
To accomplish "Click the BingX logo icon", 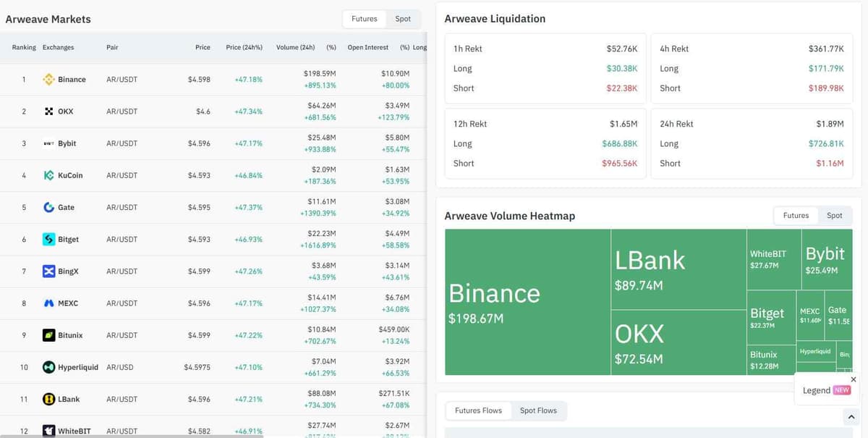I will coord(49,271).
